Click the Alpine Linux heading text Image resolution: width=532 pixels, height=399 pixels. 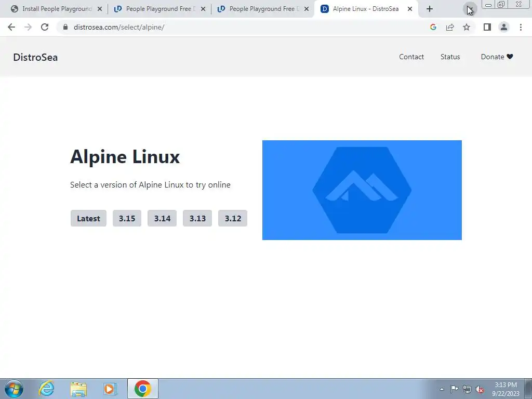pyautogui.click(x=125, y=156)
